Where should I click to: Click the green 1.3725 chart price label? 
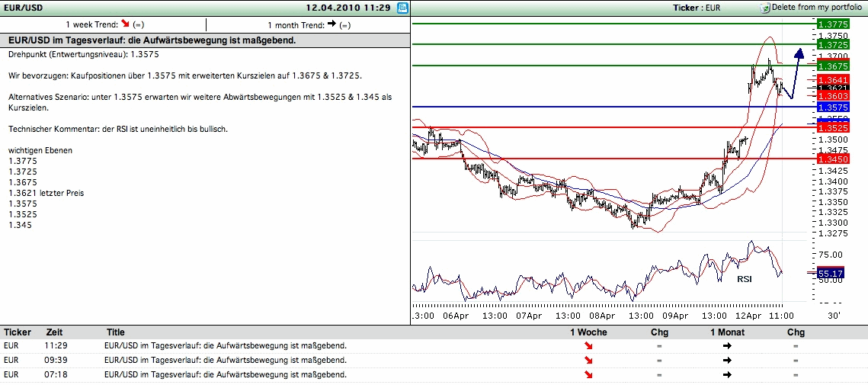(833, 43)
